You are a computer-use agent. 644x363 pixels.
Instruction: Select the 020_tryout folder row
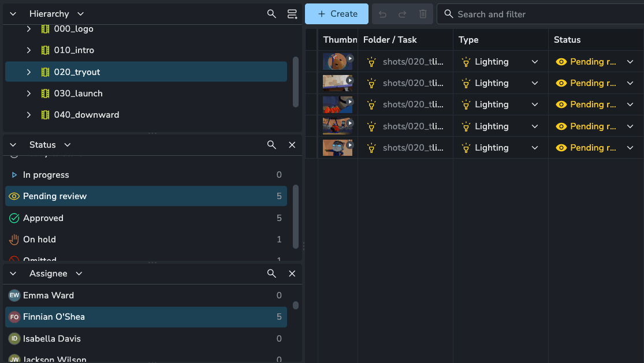(146, 72)
